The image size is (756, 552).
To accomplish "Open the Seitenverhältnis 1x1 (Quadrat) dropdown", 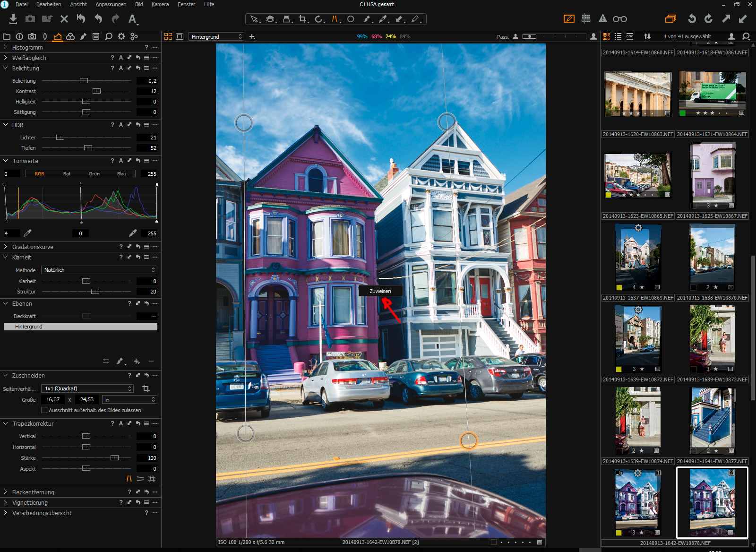I will pos(88,388).
